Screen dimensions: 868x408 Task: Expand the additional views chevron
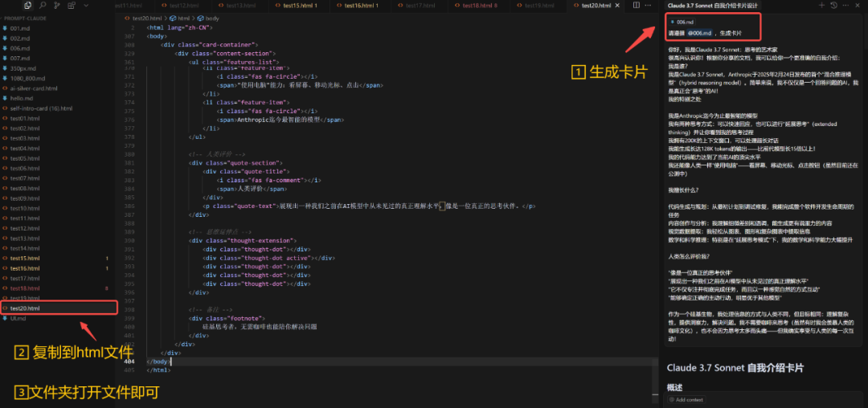coord(86,6)
